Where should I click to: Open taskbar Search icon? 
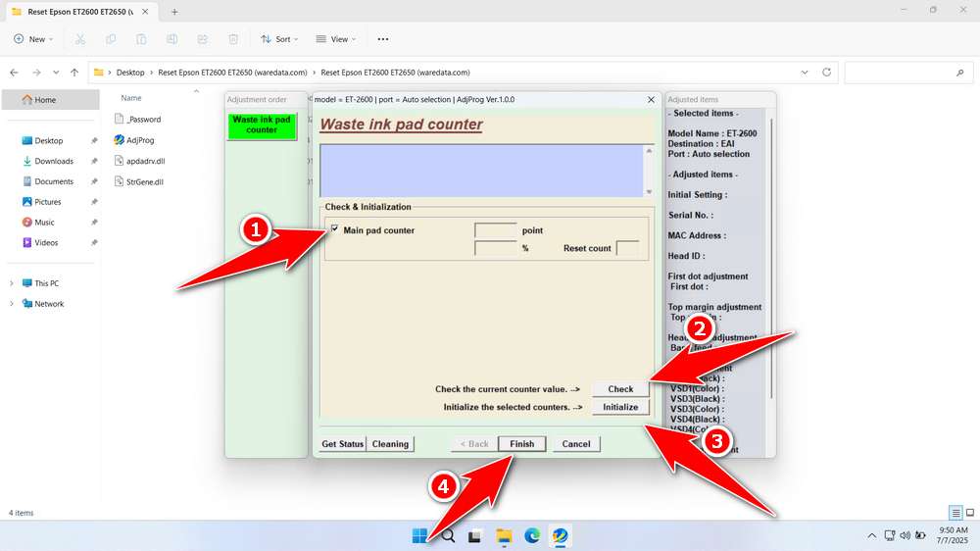pos(448,536)
